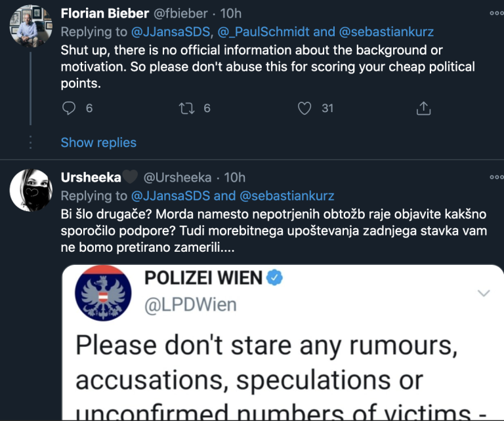Click the Polizei Wien verified badge
This screenshot has height=421, width=504.
coord(274,279)
